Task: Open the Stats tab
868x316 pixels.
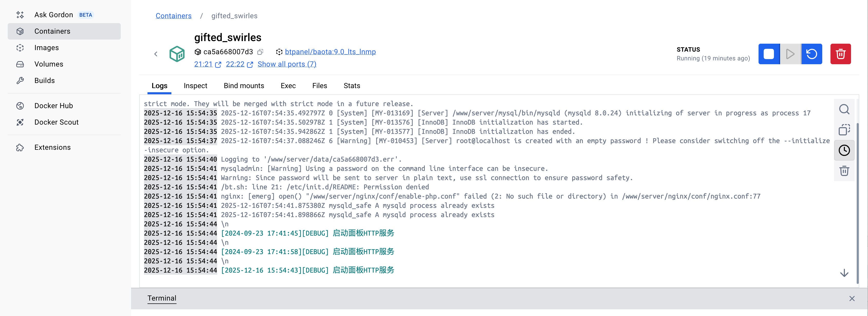Action: 352,86
